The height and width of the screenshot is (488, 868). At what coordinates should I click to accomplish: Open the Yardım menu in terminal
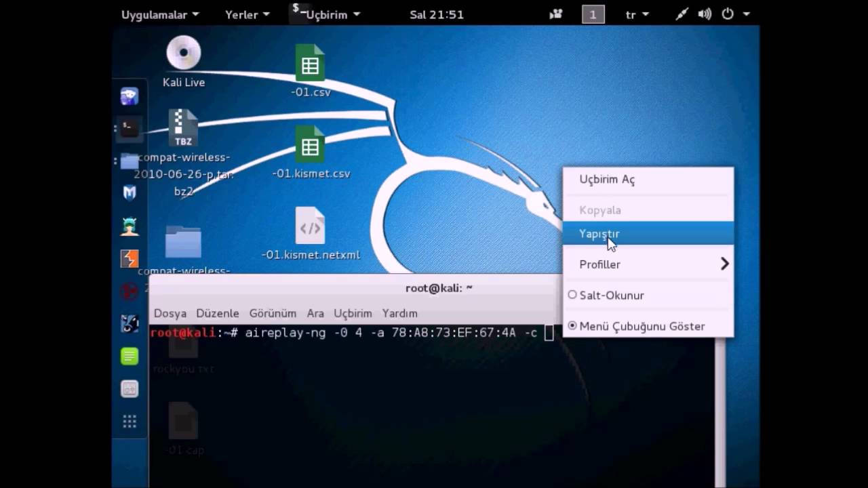click(x=399, y=313)
